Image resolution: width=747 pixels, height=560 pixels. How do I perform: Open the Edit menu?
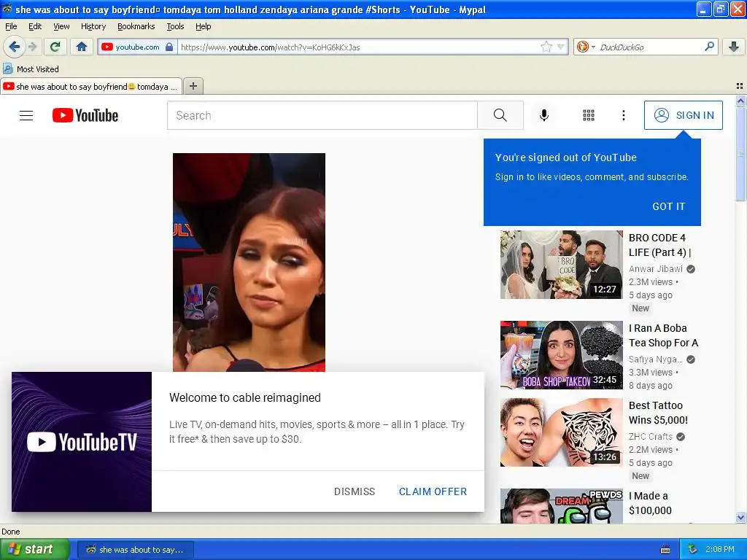pyautogui.click(x=35, y=26)
